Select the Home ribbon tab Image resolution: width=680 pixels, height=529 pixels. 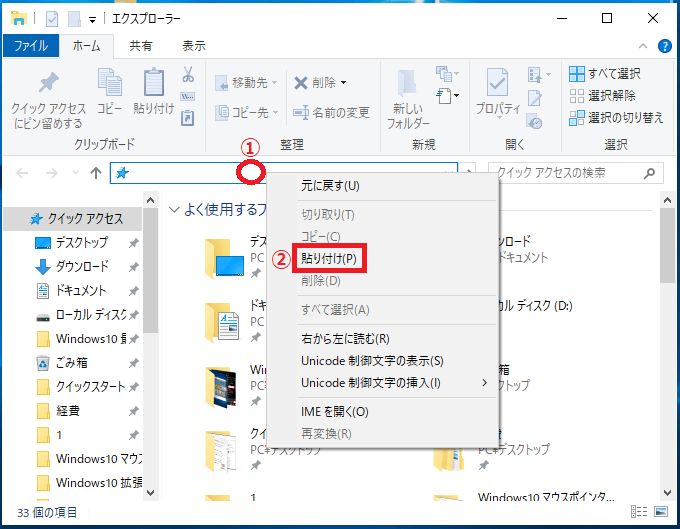[x=86, y=46]
